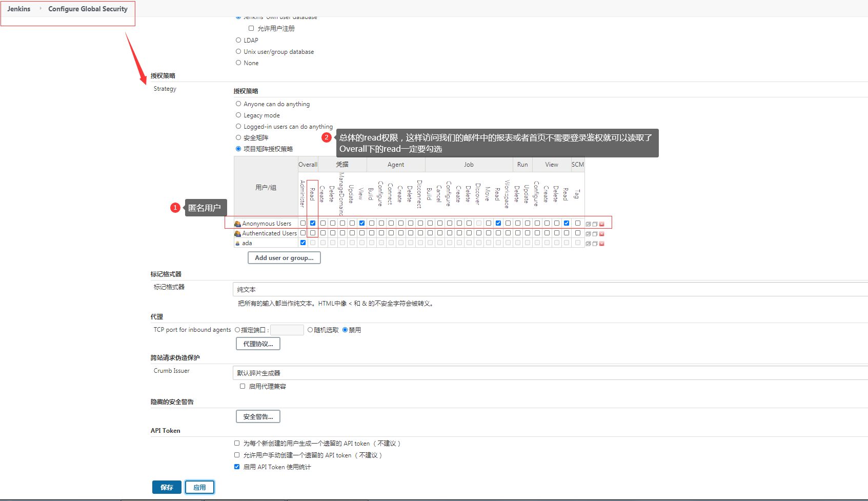The image size is (868, 501).
Task: Click into the 指定端口 port field
Action: [x=287, y=330]
